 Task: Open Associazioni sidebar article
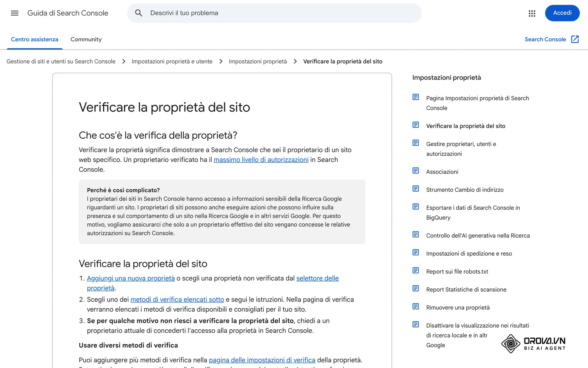(x=442, y=172)
